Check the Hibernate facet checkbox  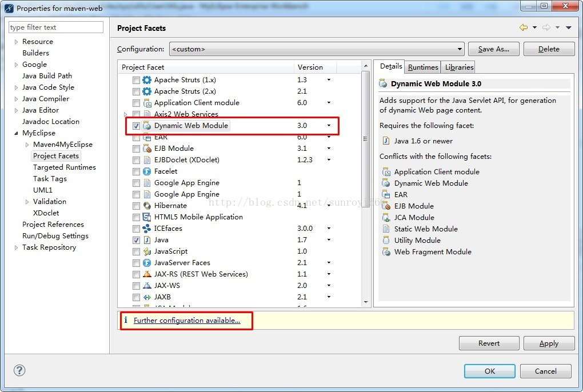point(136,206)
